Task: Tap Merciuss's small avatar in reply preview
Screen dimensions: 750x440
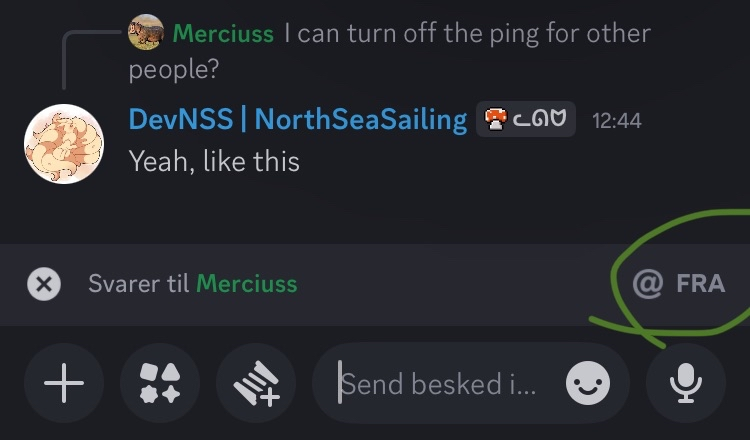Action: click(146, 33)
